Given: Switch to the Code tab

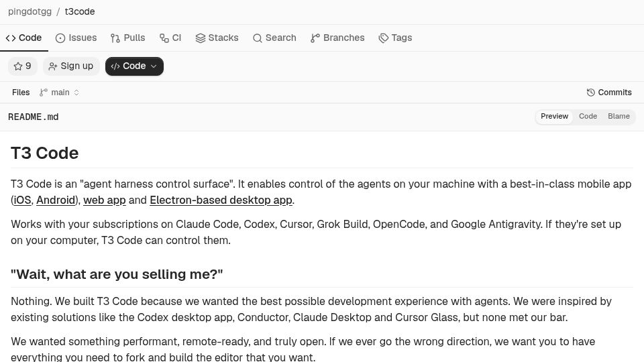Looking at the screenshot, I should coord(24,38).
